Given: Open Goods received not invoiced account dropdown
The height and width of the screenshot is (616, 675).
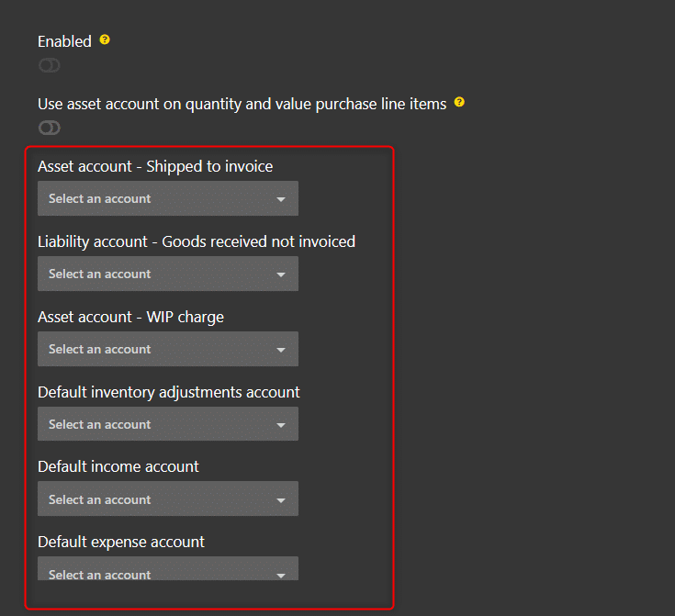Looking at the screenshot, I should tap(167, 274).
